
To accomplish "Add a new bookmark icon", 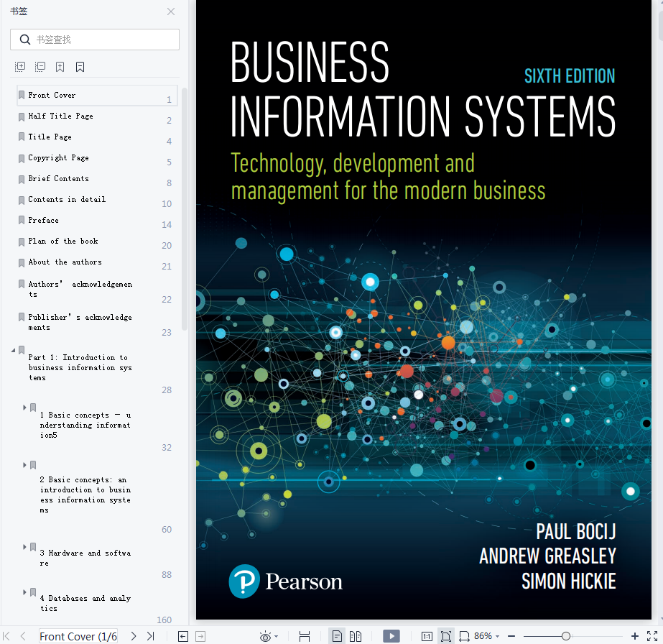I will click(x=60, y=66).
